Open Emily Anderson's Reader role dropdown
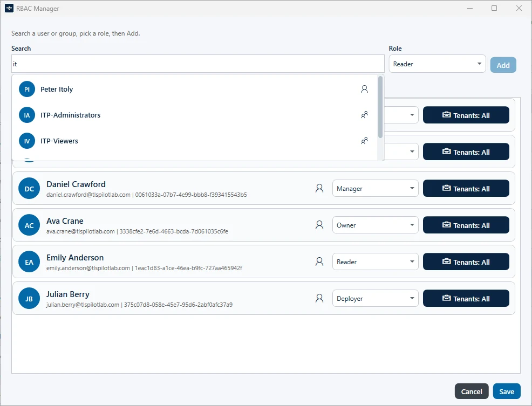532x406 pixels. pyautogui.click(x=375, y=262)
